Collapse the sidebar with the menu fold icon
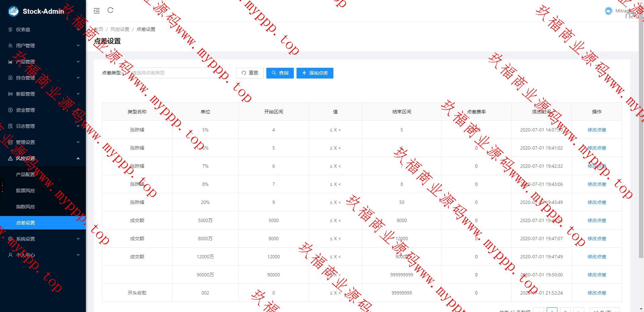644x312 pixels. pos(97,11)
